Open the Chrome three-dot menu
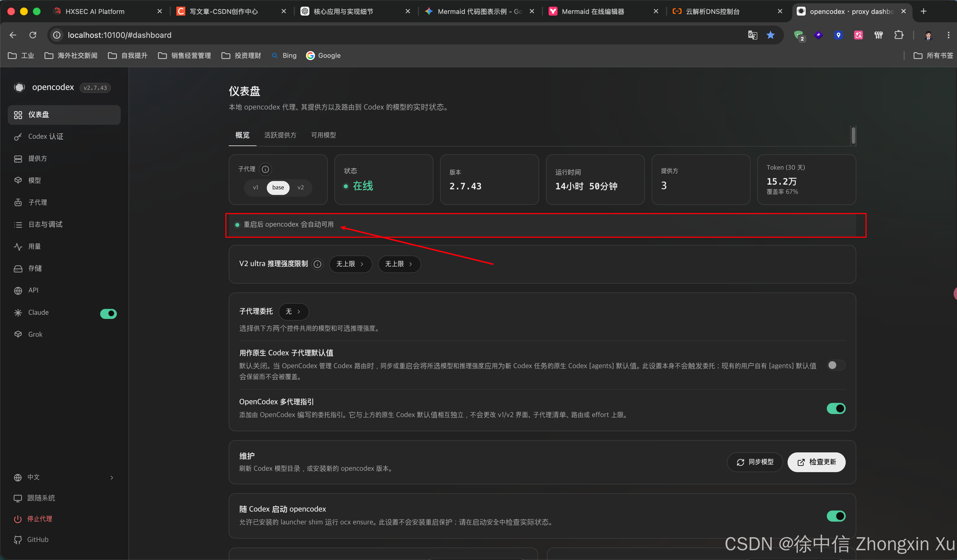957x560 pixels. pos(948,35)
